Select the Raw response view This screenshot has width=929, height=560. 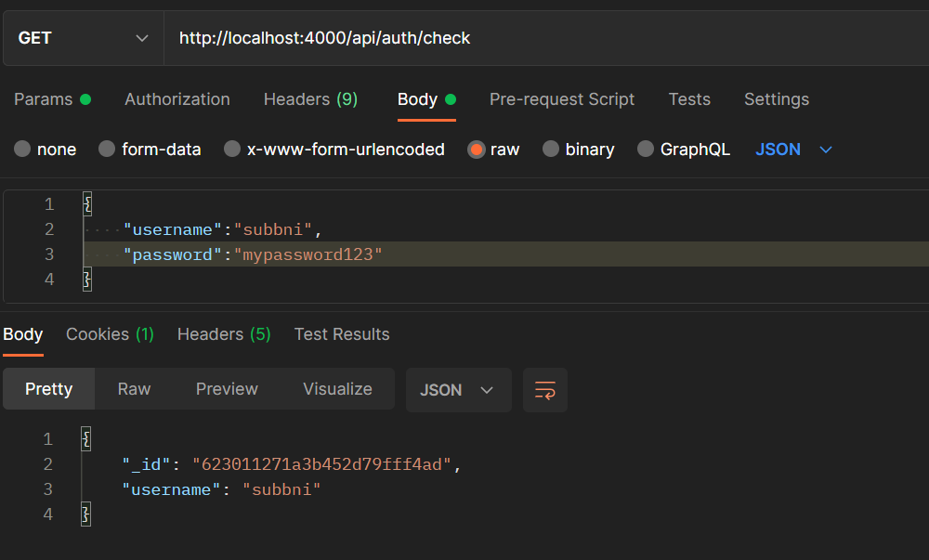pos(134,389)
